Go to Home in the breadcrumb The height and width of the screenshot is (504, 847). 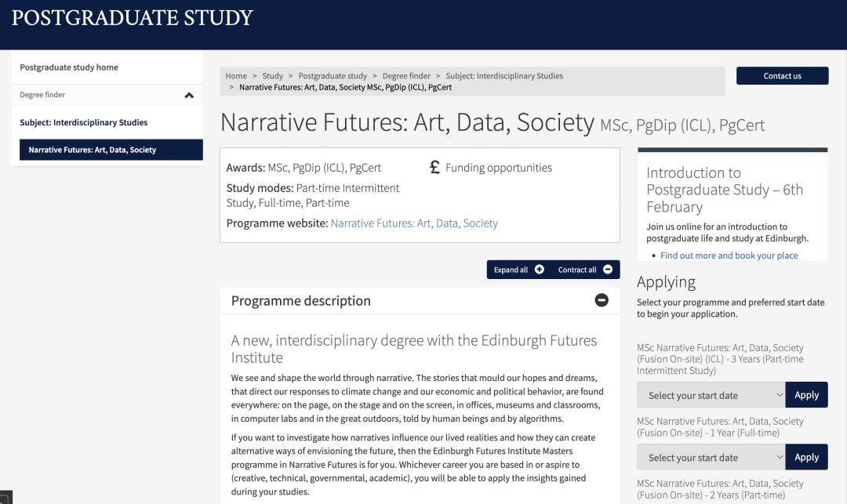click(x=236, y=76)
